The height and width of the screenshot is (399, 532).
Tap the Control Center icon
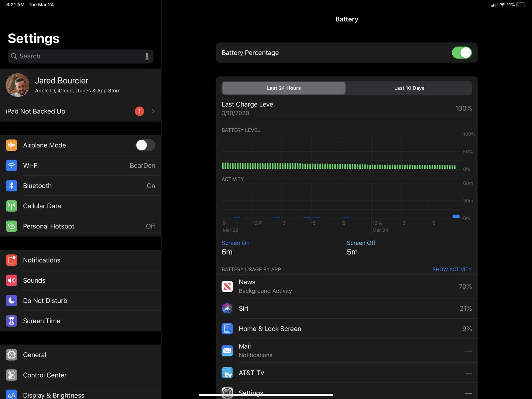(x=11, y=375)
